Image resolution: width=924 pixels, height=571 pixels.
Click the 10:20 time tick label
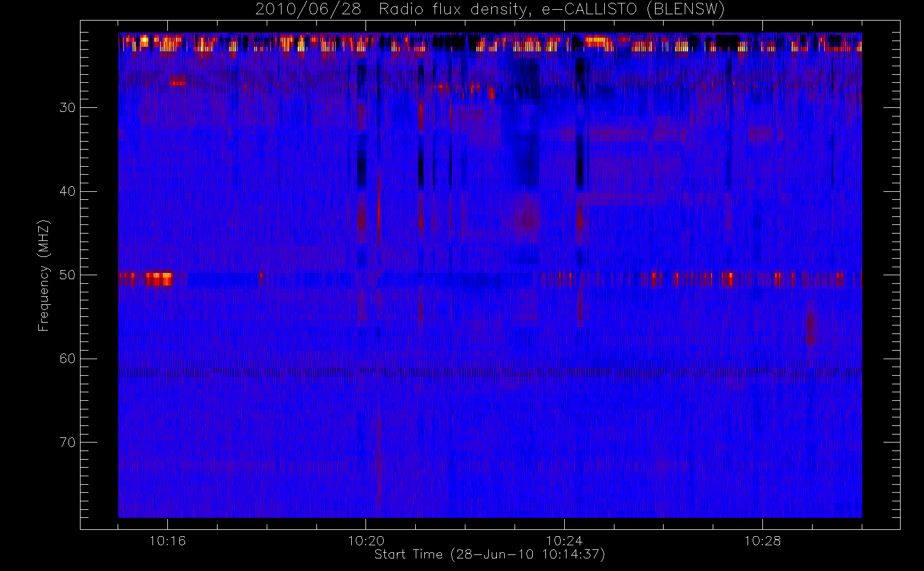pos(366,541)
